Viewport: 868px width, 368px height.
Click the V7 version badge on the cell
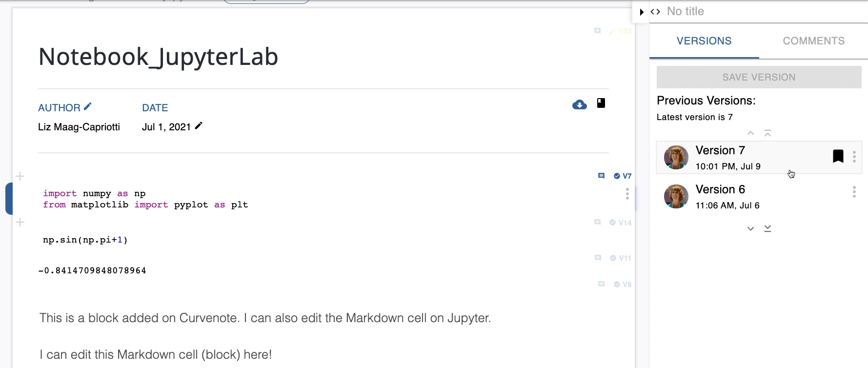(623, 176)
